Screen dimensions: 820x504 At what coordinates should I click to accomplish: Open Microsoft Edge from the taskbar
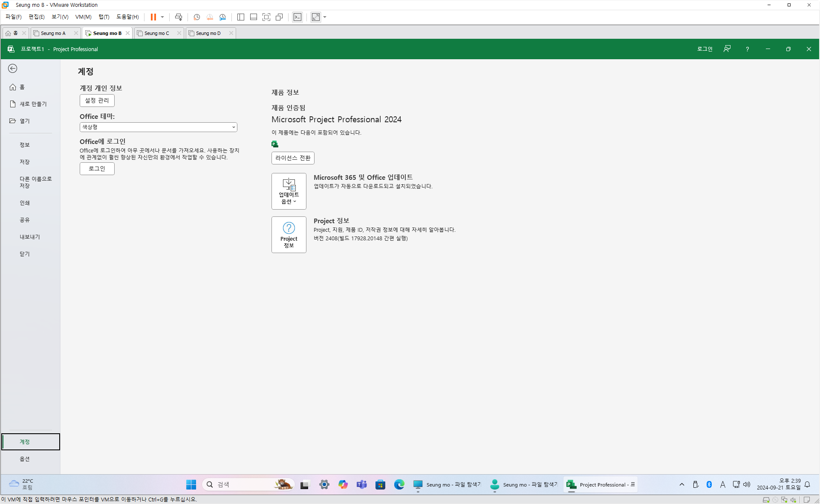[x=399, y=484]
